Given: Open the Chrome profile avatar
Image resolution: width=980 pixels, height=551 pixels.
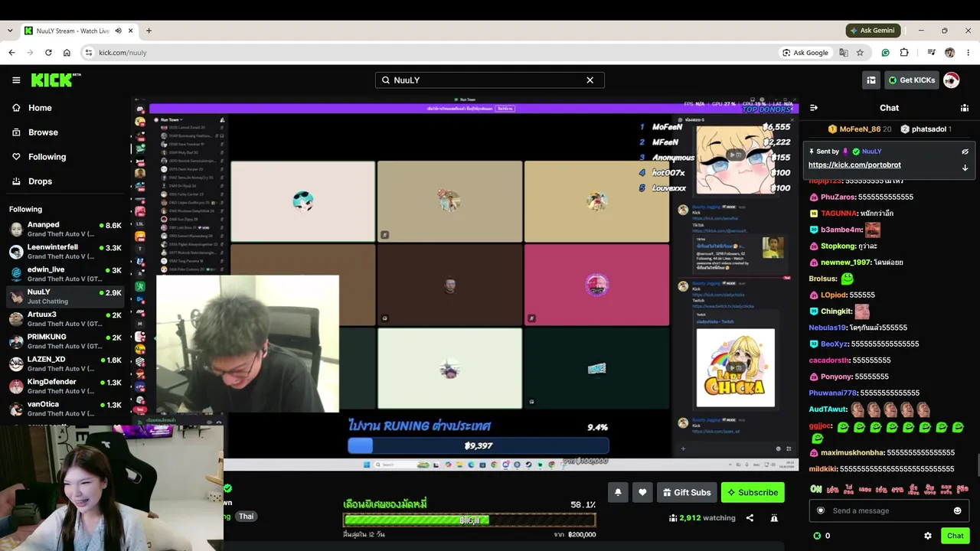Looking at the screenshot, I should (949, 53).
